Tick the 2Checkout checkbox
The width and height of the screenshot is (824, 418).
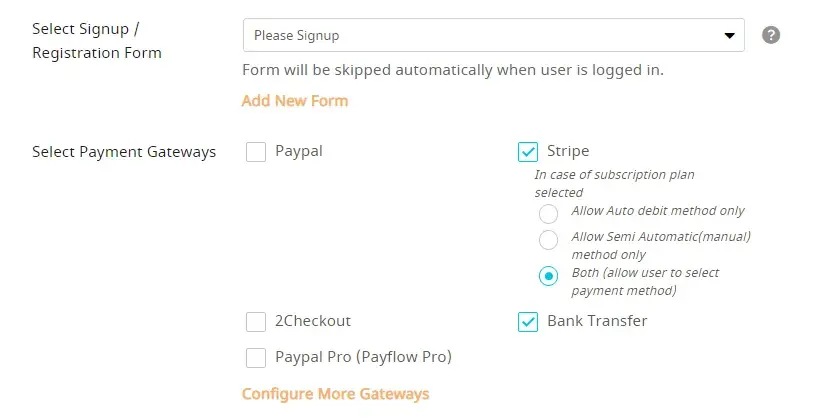[256, 322]
